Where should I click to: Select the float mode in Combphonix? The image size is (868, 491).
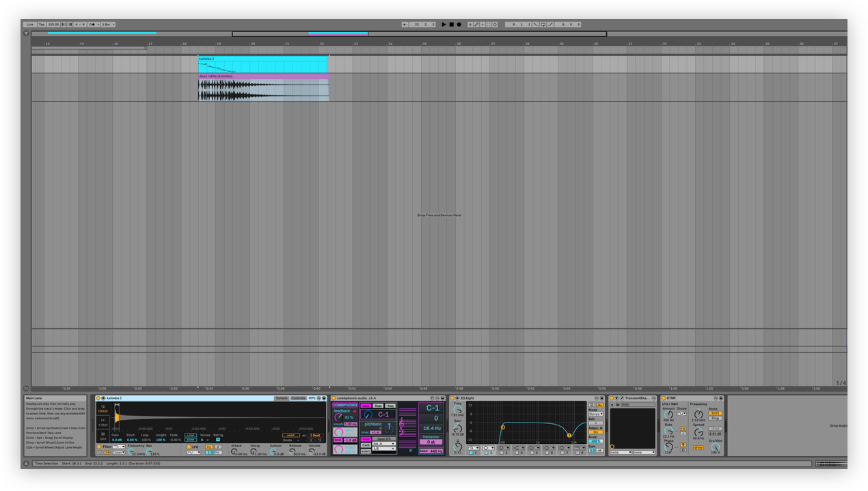tap(378, 406)
